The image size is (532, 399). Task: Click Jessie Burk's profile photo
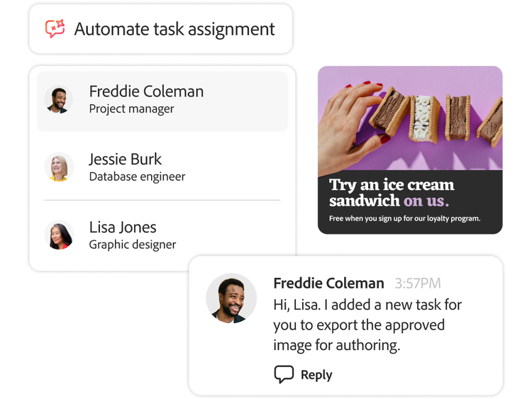point(59,167)
